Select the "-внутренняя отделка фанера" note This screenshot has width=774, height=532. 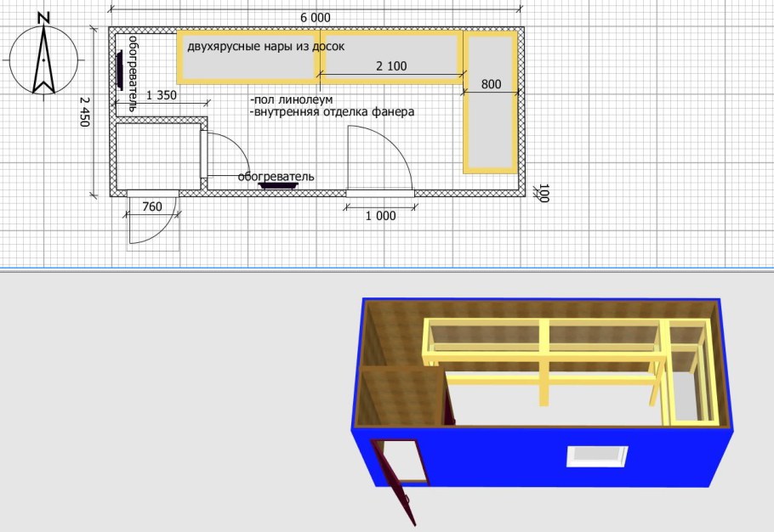(x=332, y=111)
